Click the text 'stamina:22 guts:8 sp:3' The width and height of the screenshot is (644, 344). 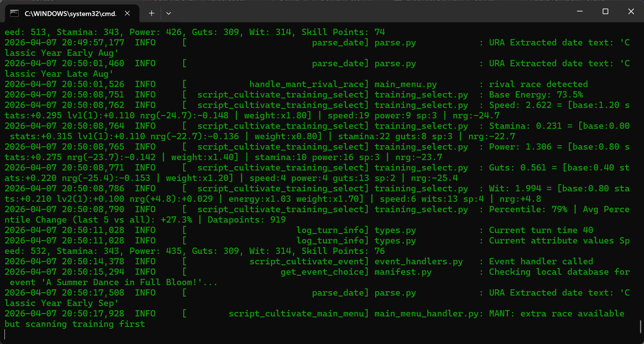tap(395, 136)
